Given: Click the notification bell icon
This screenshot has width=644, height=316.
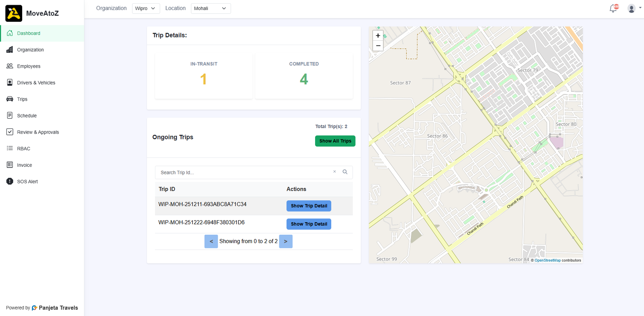Looking at the screenshot, I should (x=613, y=8).
